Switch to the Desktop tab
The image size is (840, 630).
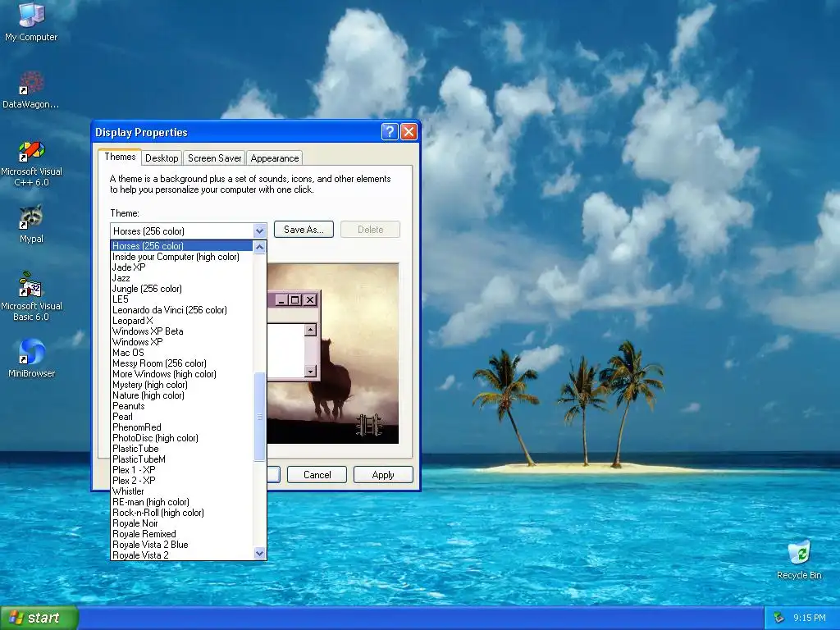pos(162,158)
